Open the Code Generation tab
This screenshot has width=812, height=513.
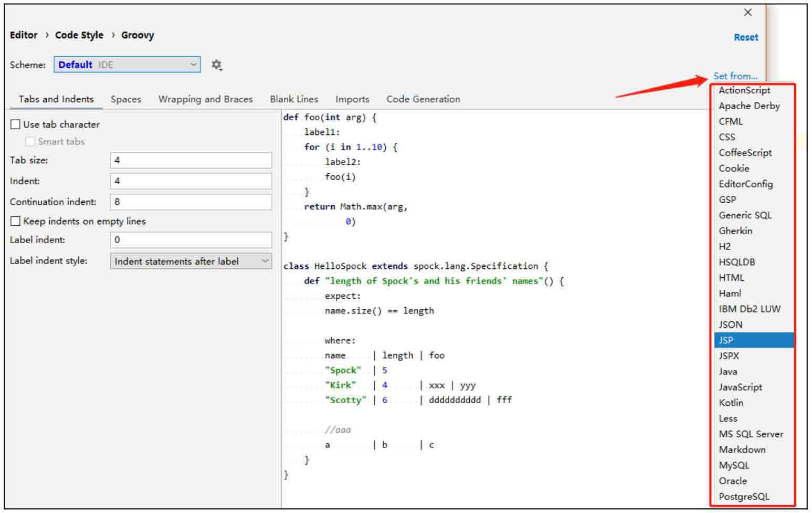point(423,99)
